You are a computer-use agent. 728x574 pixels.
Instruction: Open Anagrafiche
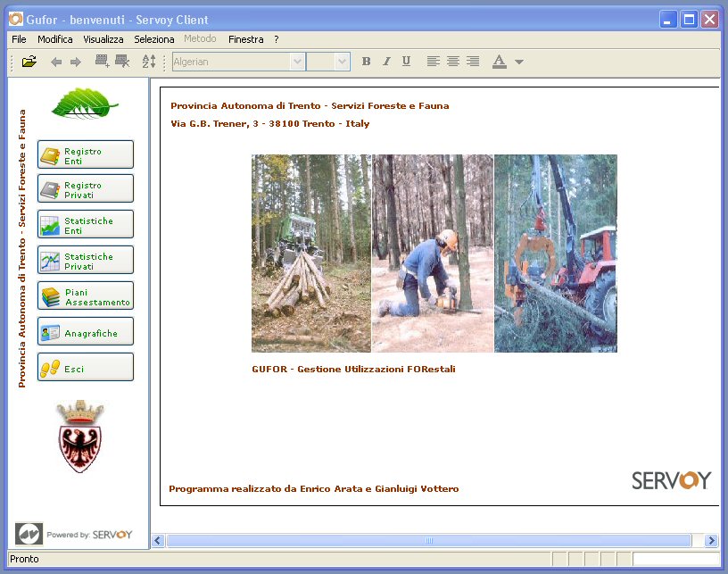pos(86,331)
